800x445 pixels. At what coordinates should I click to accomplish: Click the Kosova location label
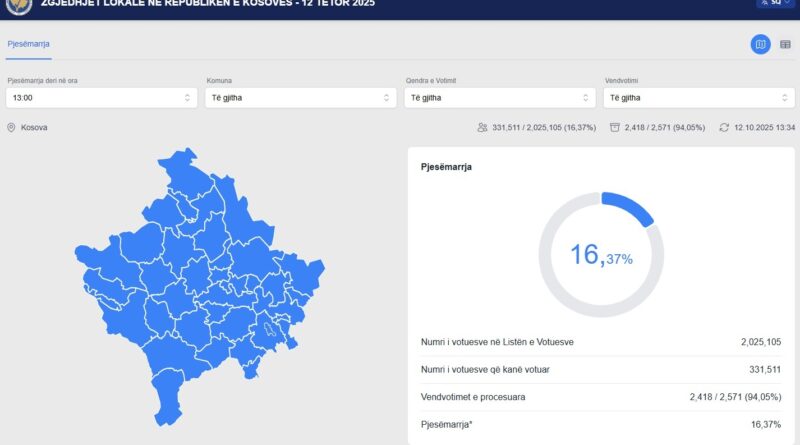coord(34,128)
